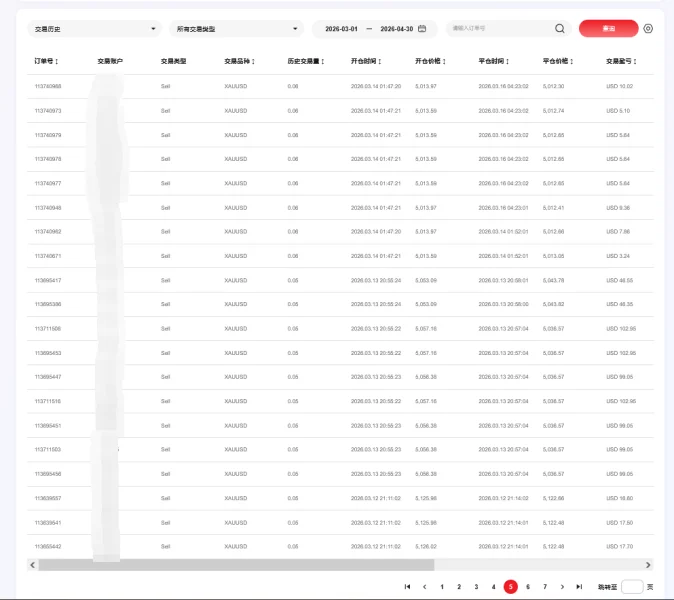Screen dimensions: 674x600
Task: Click the close price 5,012.30
Action: (x=553, y=86)
